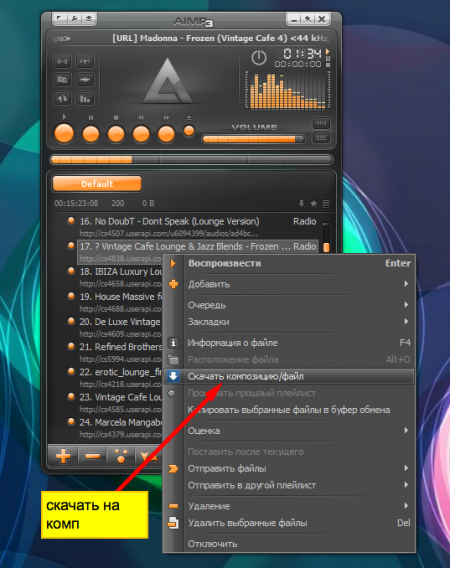Click the plus add-files button below playlist

click(x=63, y=456)
